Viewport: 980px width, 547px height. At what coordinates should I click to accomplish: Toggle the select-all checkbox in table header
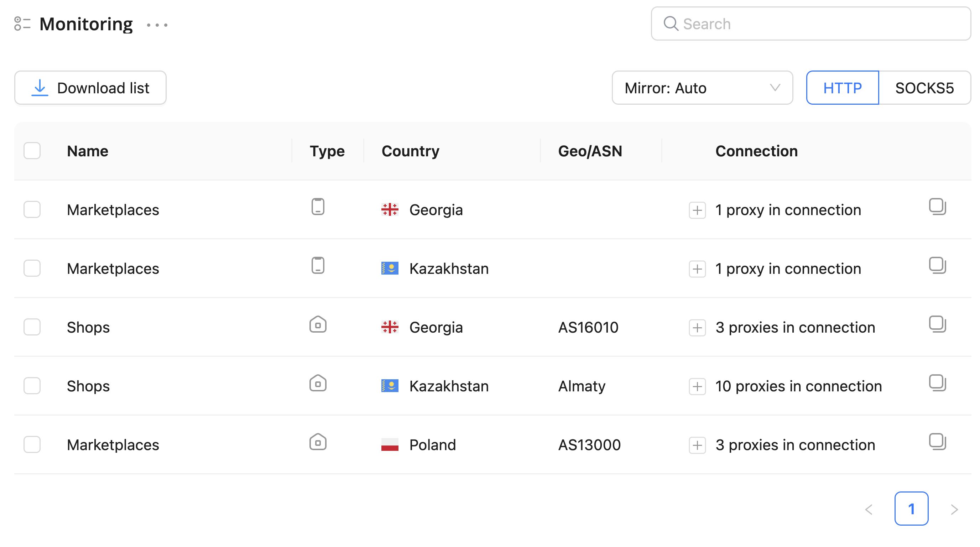point(32,151)
